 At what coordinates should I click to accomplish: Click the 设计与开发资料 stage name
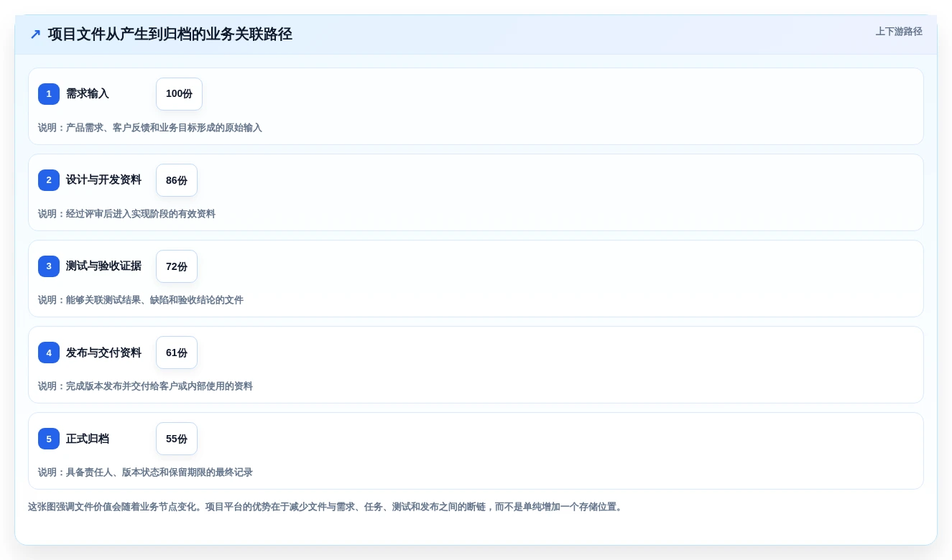tap(103, 180)
